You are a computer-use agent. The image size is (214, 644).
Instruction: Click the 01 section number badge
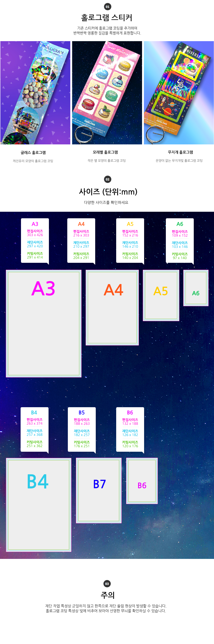[x=108, y=7]
